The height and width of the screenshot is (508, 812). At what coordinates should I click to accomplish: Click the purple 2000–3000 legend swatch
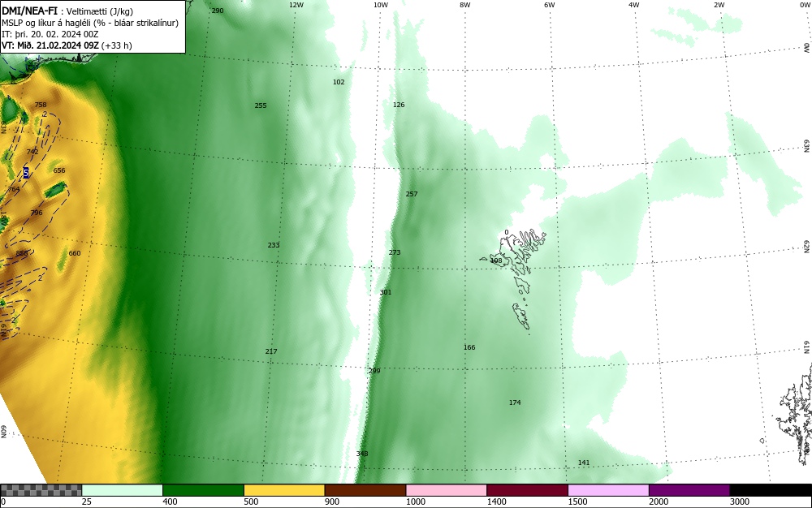click(689, 490)
